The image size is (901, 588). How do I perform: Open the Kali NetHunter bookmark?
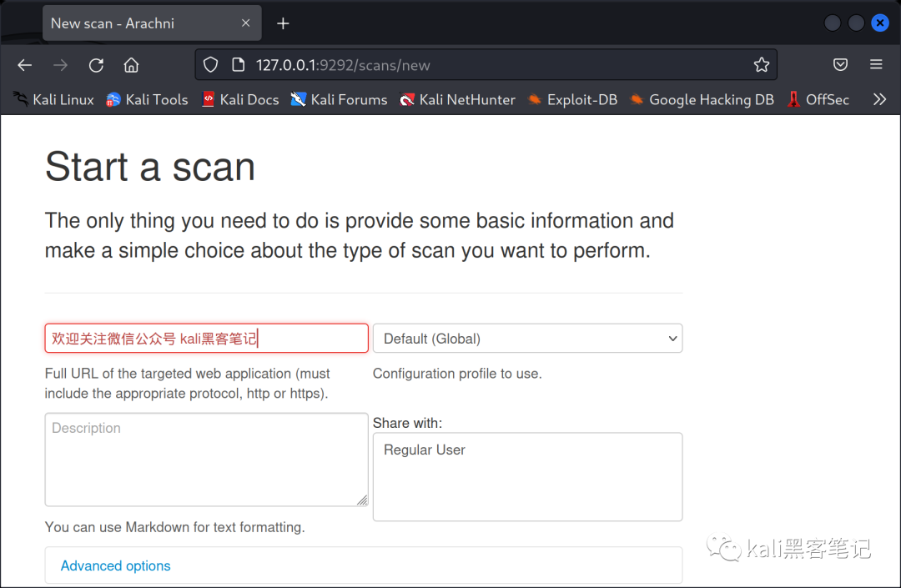tap(457, 99)
